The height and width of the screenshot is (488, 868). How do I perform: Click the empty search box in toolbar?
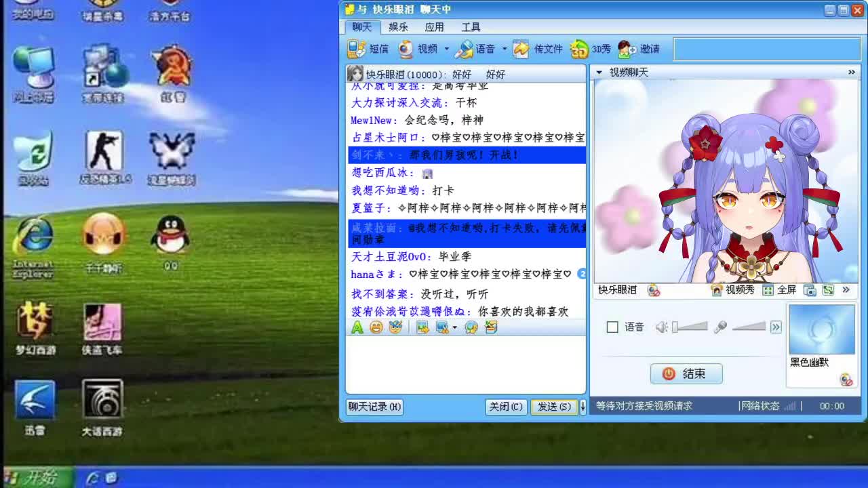click(767, 49)
